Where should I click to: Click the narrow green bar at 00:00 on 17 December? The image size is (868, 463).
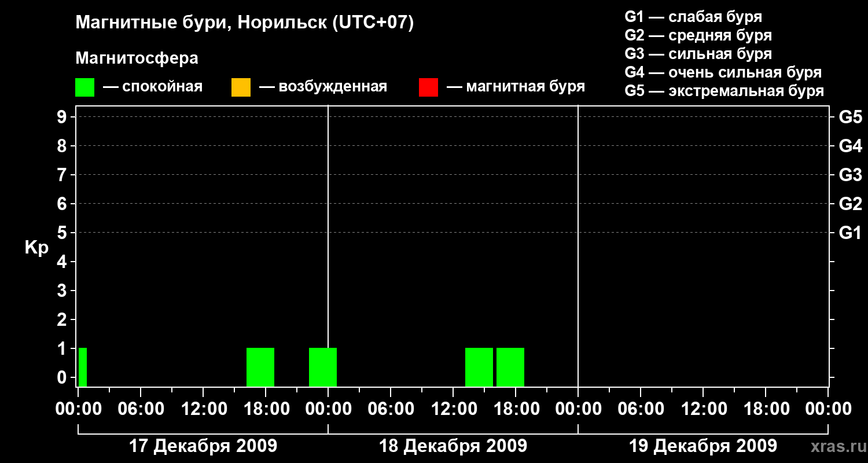pos(83,367)
